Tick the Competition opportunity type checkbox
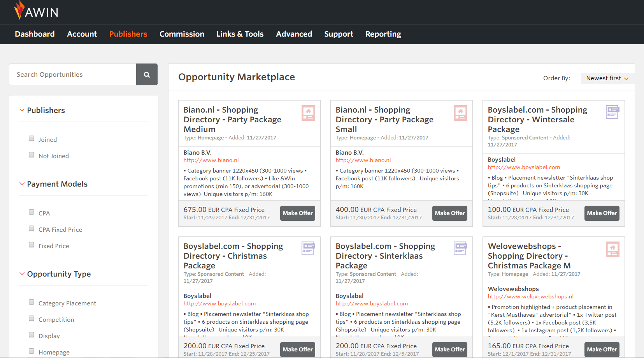The height and width of the screenshot is (358, 644). tap(32, 319)
